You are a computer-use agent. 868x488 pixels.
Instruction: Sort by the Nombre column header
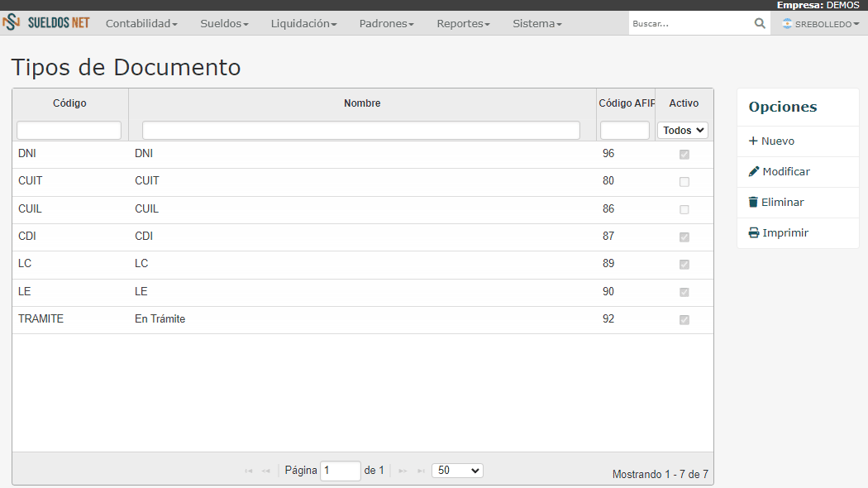(x=362, y=103)
